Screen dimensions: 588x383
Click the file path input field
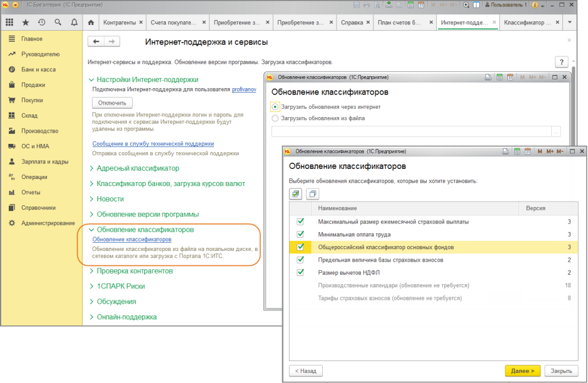coord(412,131)
